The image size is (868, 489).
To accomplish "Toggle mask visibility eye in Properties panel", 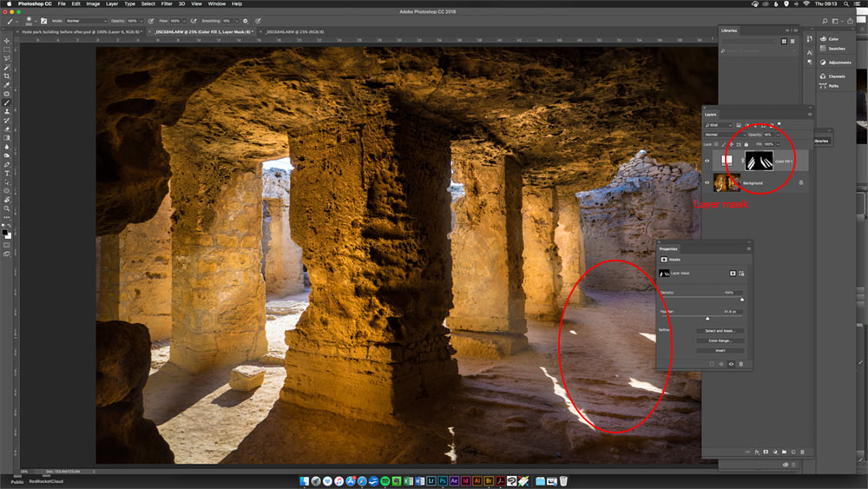I will point(731,364).
